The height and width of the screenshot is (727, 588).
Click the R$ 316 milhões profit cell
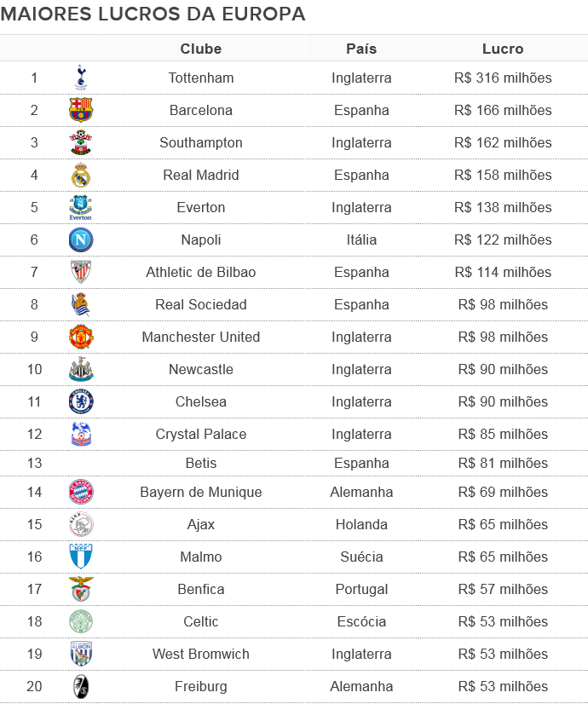coord(503,78)
